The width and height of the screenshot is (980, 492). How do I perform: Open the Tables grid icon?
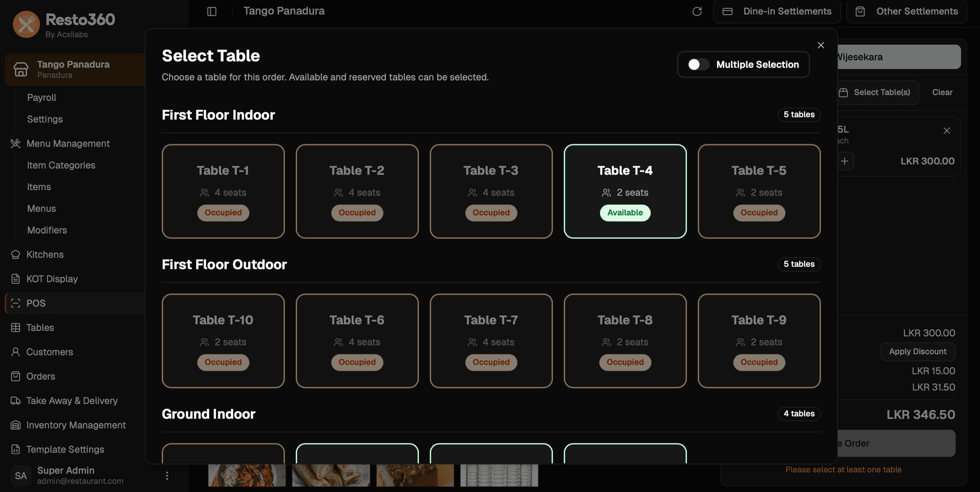(x=16, y=327)
